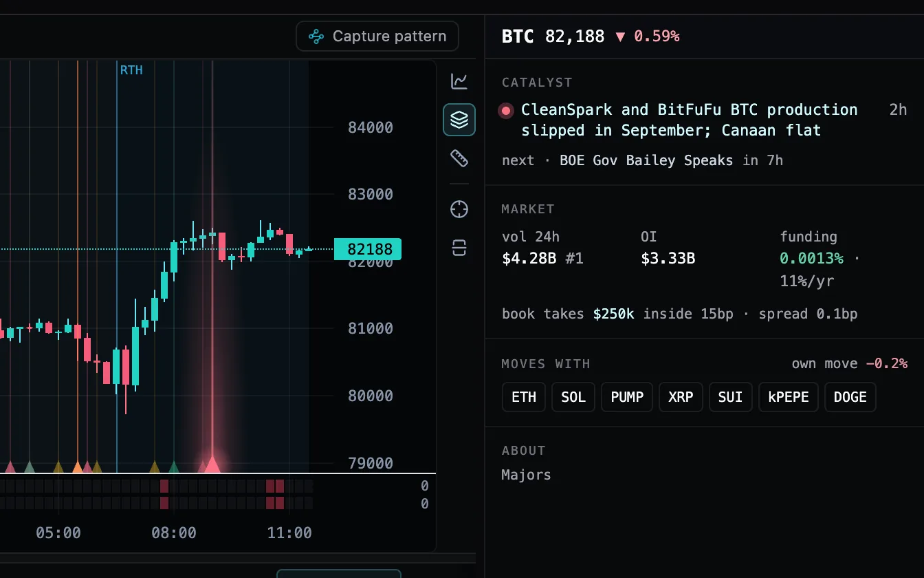This screenshot has height=578, width=924.
Task: Click the 84000 price axis label
Action: pos(371,128)
